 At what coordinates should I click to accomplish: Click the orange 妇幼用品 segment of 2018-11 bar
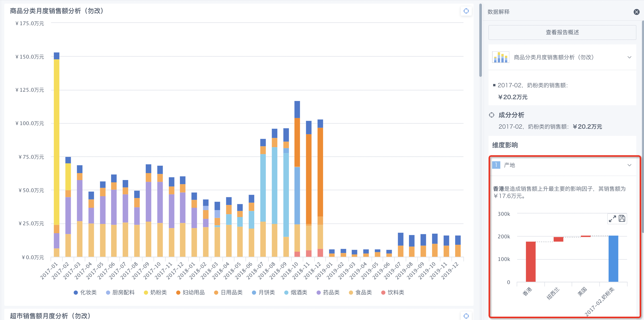(x=309, y=179)
